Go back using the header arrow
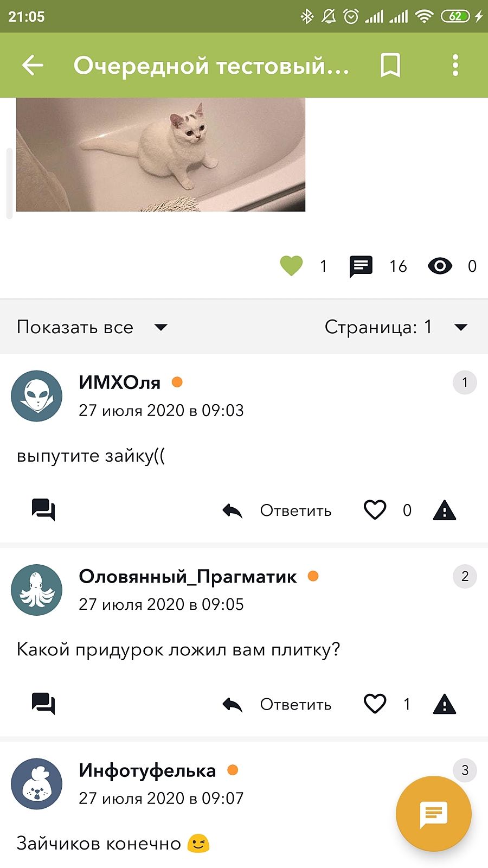Screen dimensions: 488x868 33,65
